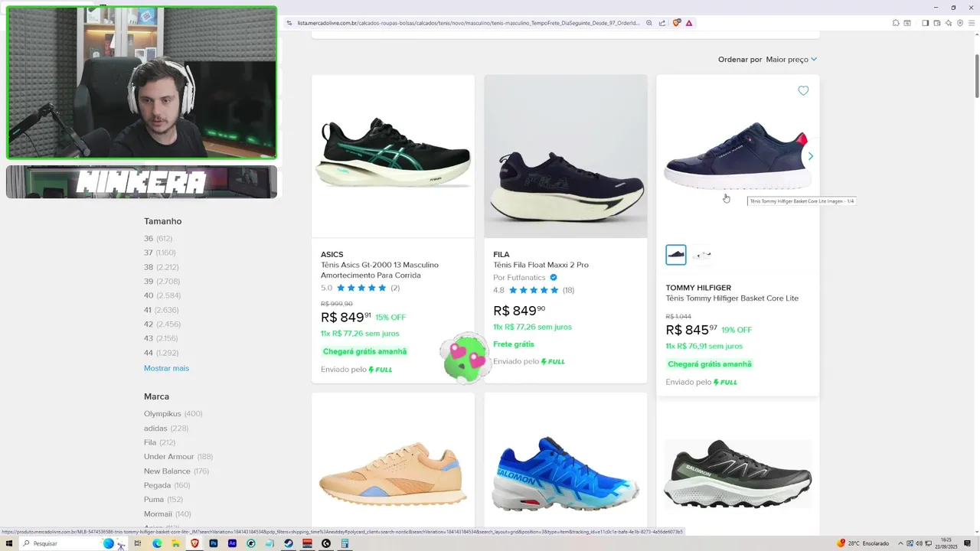Click the Asics black-green shoe image

click(x=393, y=153)
